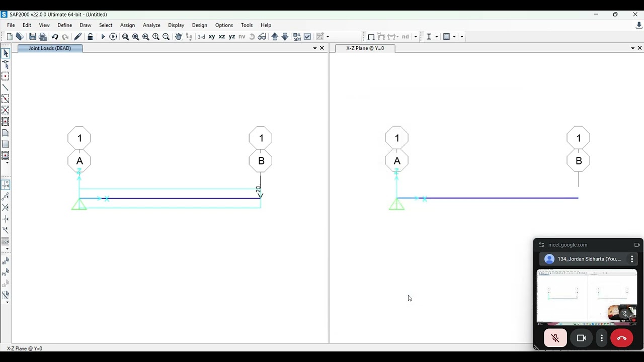
Task: Click the Save model icon
Action: tap(33, 37)
